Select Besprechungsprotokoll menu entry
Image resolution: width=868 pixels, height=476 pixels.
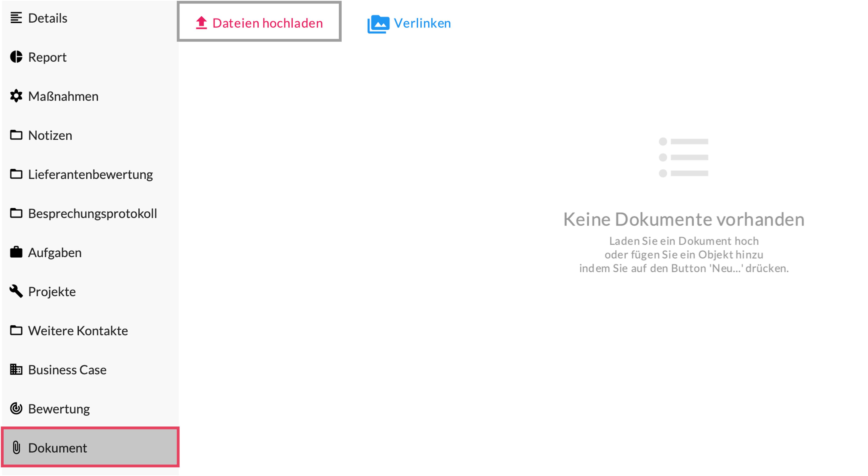[92, 214]
